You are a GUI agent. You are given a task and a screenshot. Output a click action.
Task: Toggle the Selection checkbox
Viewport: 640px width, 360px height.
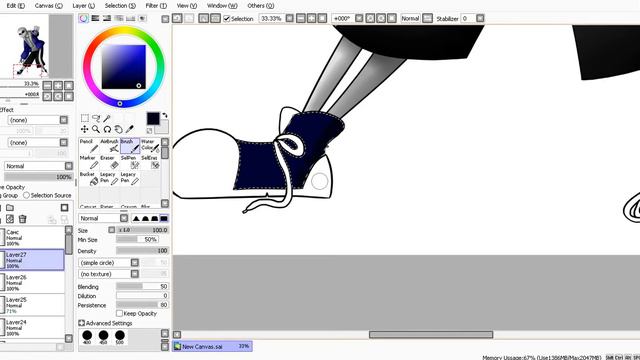coord(227,19)
